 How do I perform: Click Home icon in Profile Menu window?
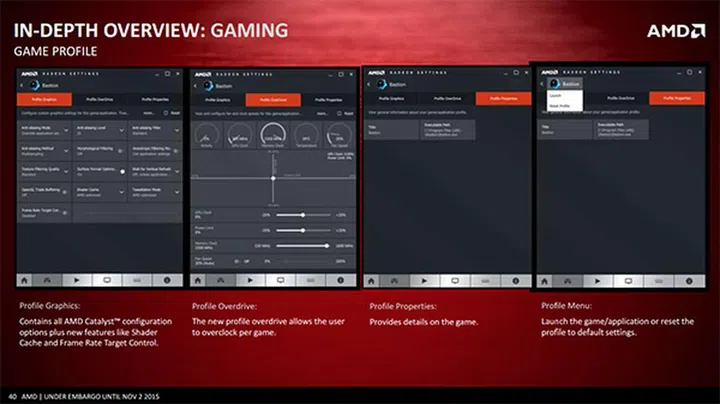pyautogui.click(x=545, y=281)
